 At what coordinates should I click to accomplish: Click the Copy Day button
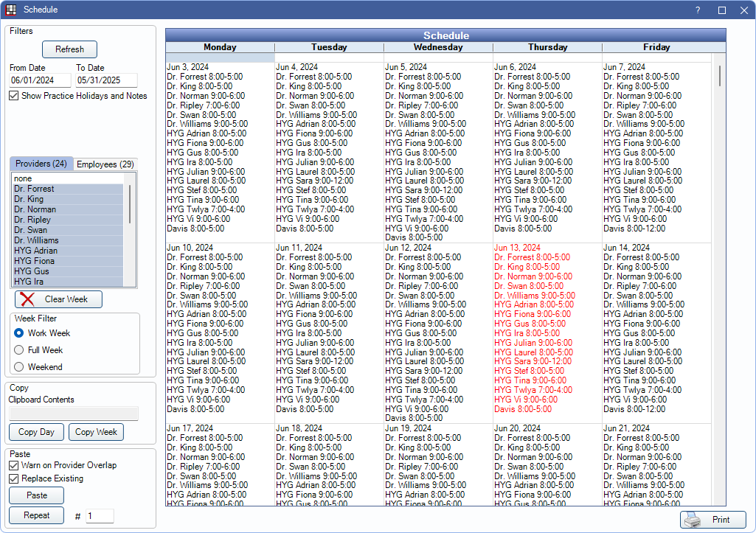pyautogui.click(x=36, y=432)
